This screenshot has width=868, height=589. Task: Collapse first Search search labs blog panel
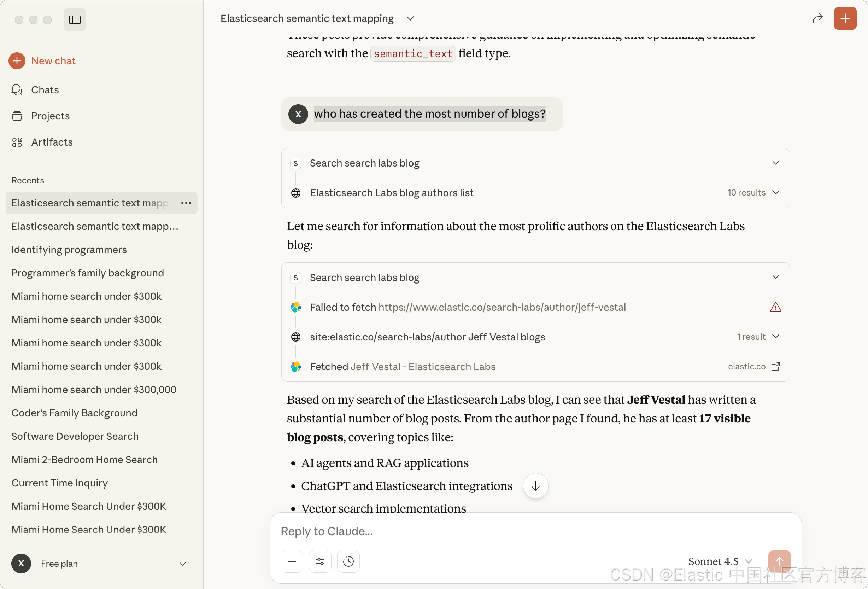pos(775,163)
